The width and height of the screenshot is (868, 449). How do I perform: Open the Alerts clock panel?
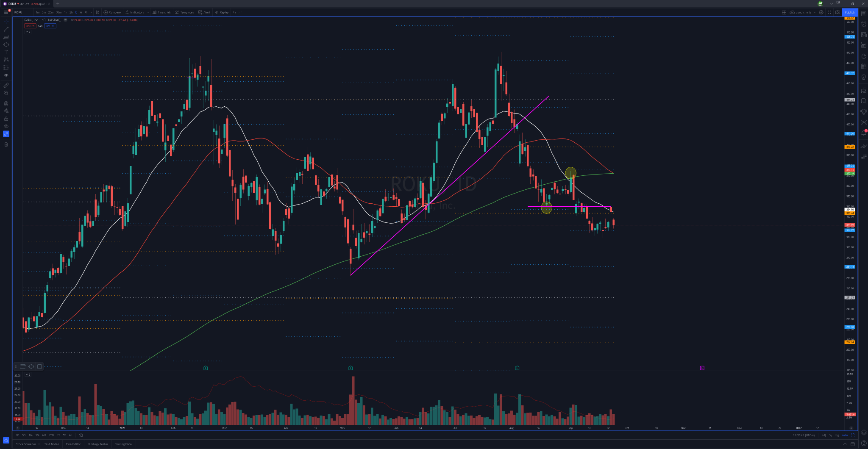click(864, 24)
